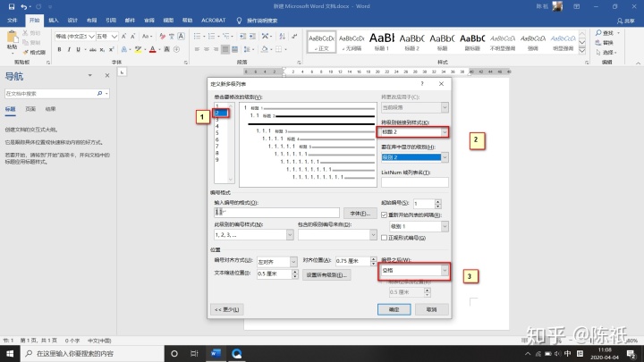This screenshot has height=362, width=644.
Task: Click the Borders grid icon
Action: point(278,49)
